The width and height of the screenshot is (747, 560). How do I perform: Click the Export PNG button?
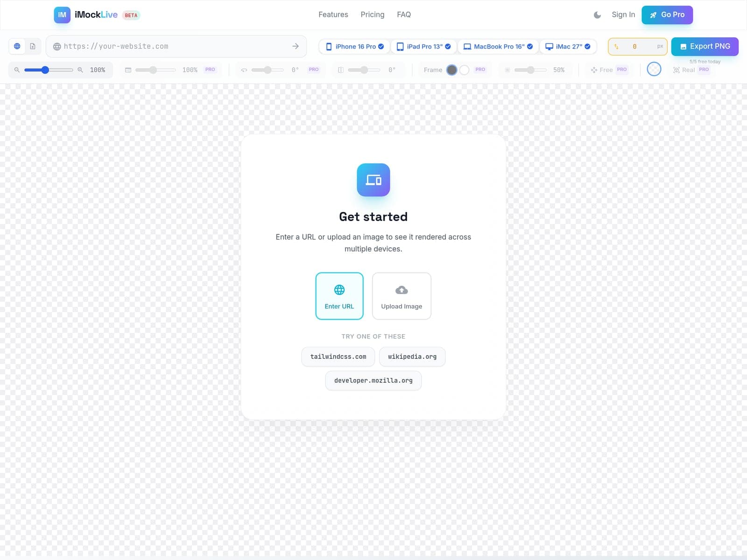click(x=705, y=46)
